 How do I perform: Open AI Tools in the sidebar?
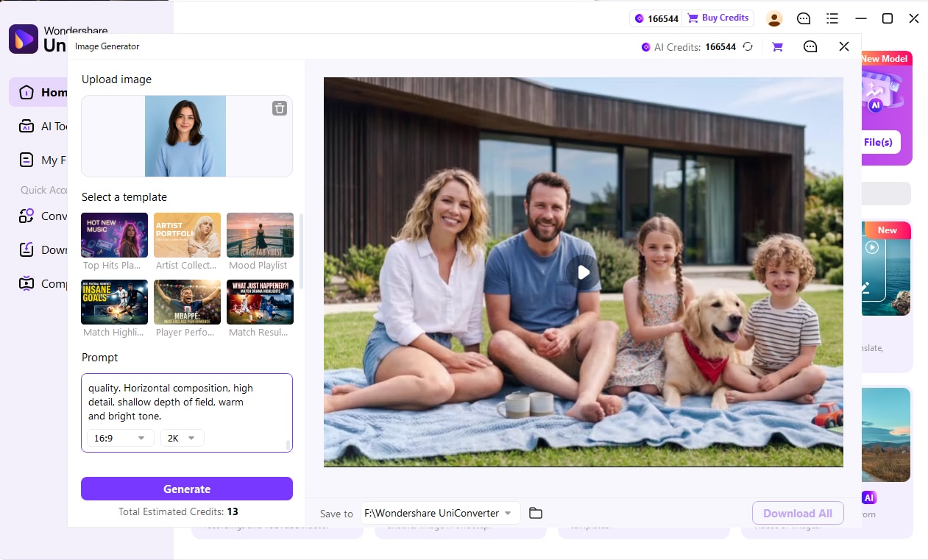pyautogui.click(x=43, y=126)
